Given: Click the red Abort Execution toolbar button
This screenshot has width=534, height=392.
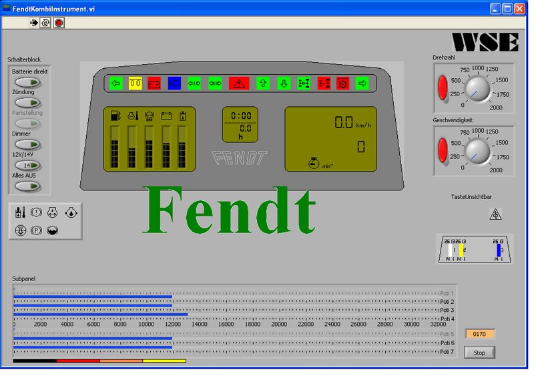Looking at the screenshot, I should point(59,23).
